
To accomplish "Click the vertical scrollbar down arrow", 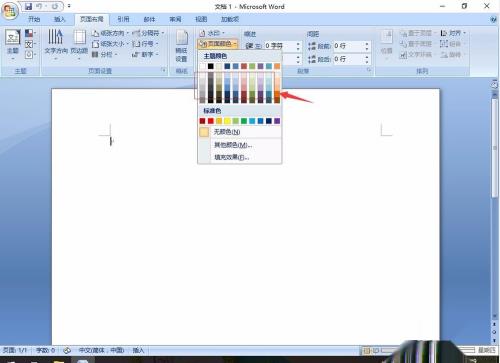I will (x=494, y=316).
